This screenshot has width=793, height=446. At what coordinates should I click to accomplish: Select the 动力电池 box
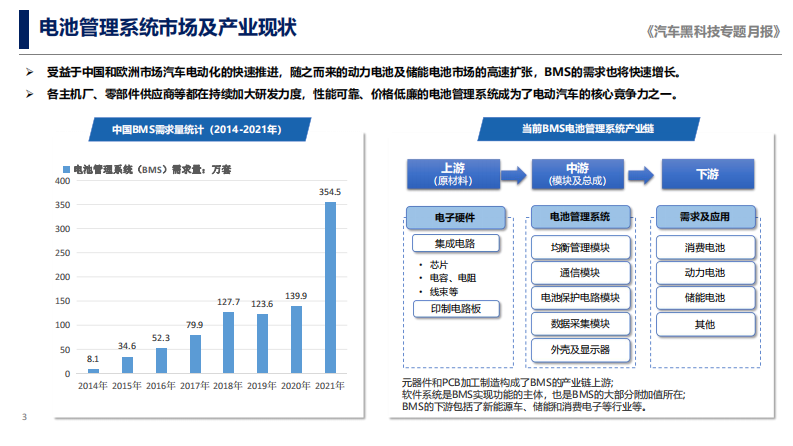pyautogui.click(x=706, y=273)
